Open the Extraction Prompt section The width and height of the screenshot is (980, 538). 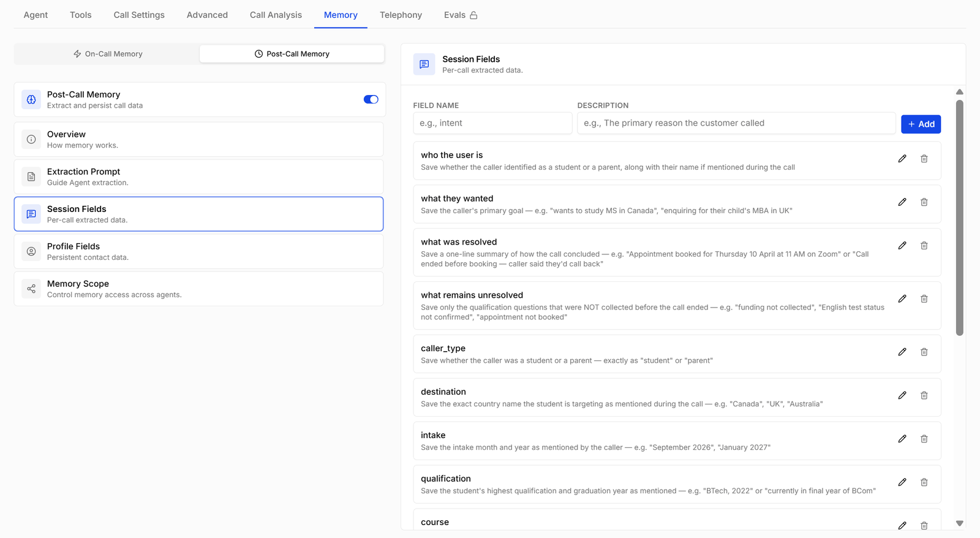pos(198,176)
